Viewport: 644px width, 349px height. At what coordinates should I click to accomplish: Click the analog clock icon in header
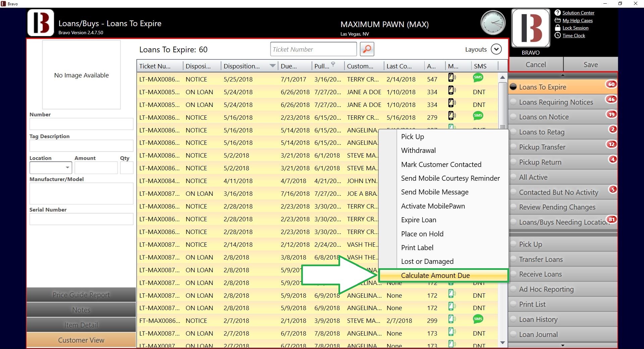[x=493, y=23]
